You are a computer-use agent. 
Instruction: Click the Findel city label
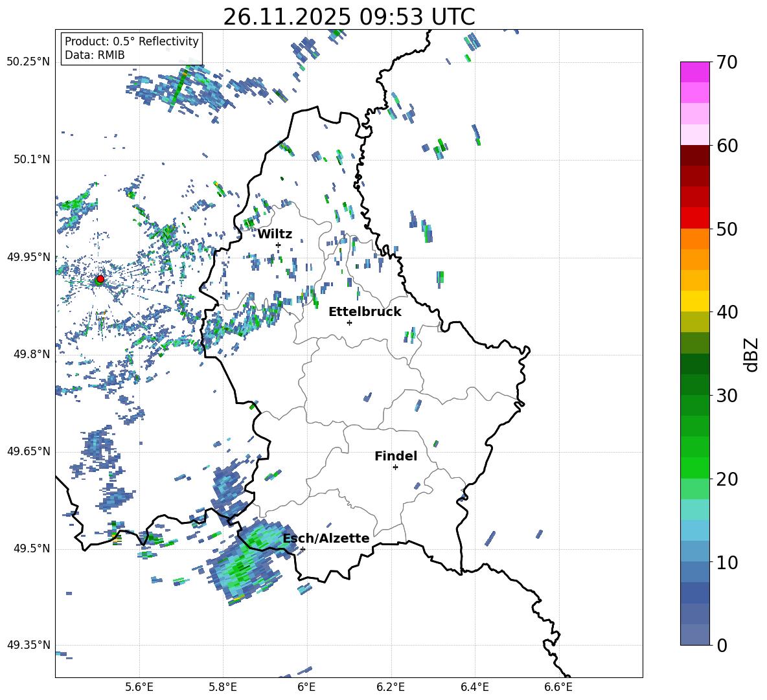point(396,456)
